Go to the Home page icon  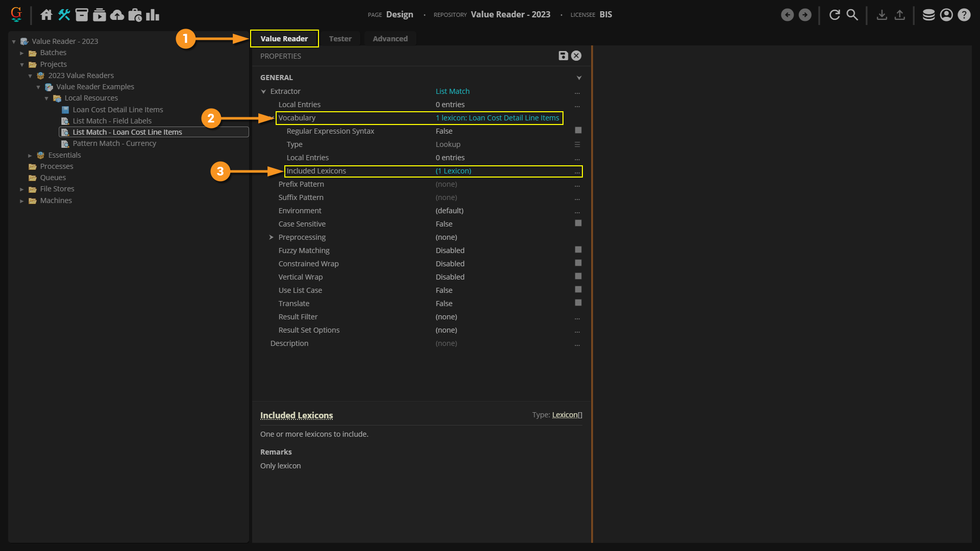[x=46, y=15]
